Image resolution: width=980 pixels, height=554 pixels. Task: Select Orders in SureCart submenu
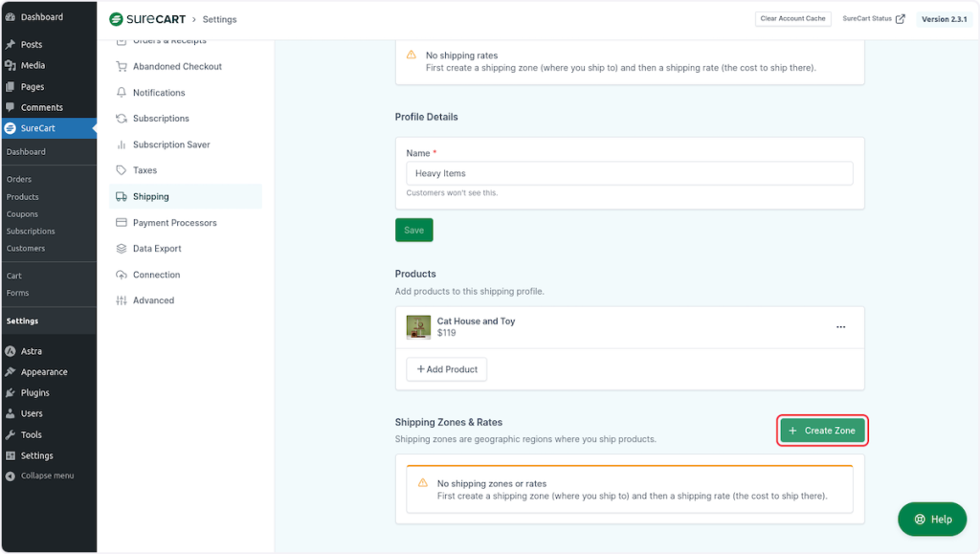click(x=19, y=179)
